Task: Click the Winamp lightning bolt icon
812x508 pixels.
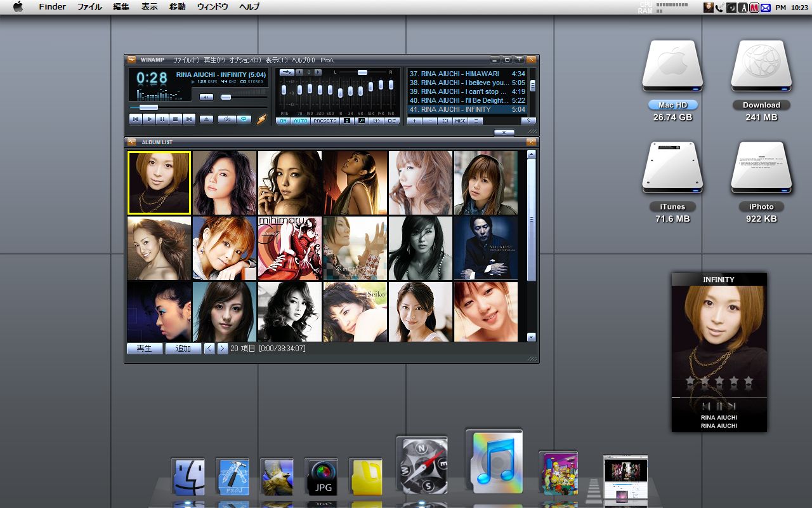Action: coord(261,119)
